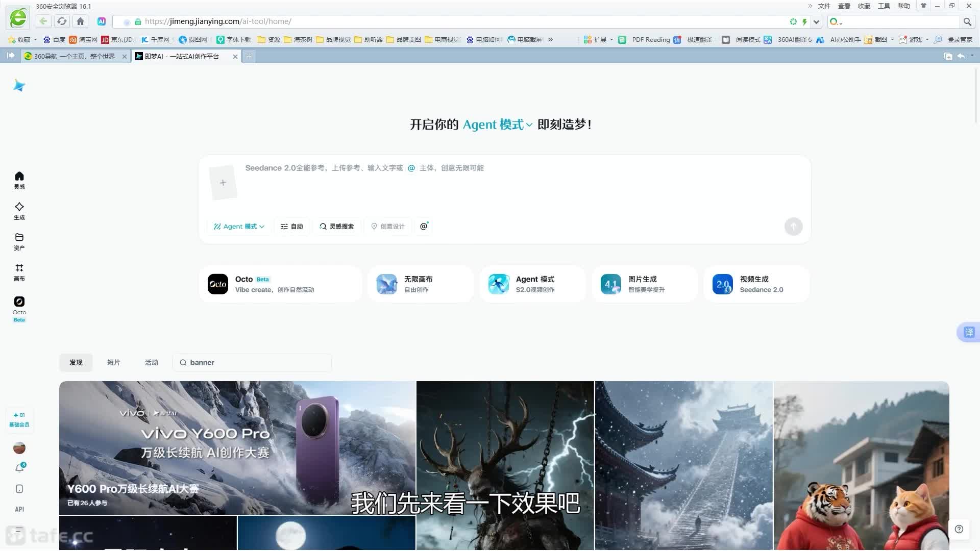Open the 图片生成 card
Image resolution: width=980 pixels, height=551 pixels.
[645, 284]
